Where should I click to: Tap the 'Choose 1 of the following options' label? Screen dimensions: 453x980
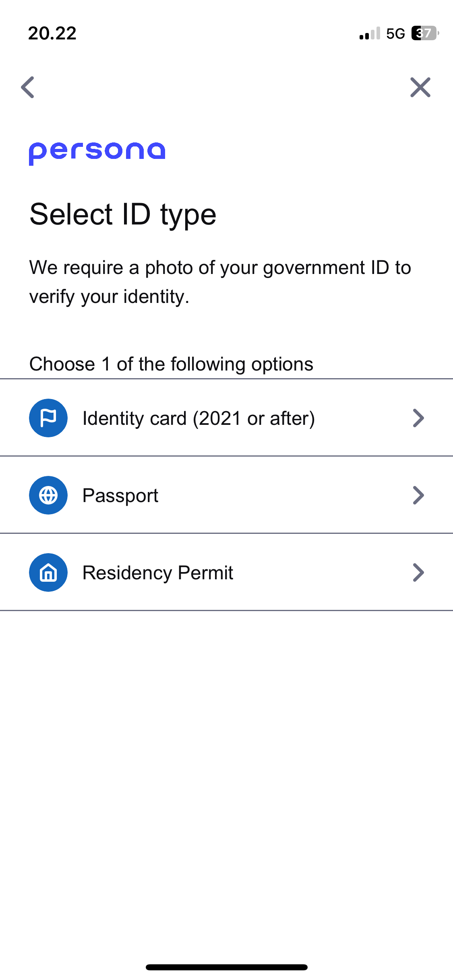171,364
